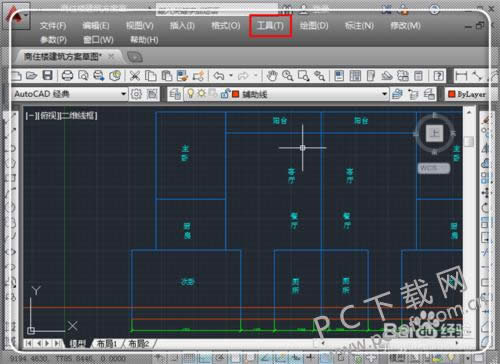The width and height of the screenshot is (500, 364).
Task: Open the 插入(I) menu
Action: 182,26
